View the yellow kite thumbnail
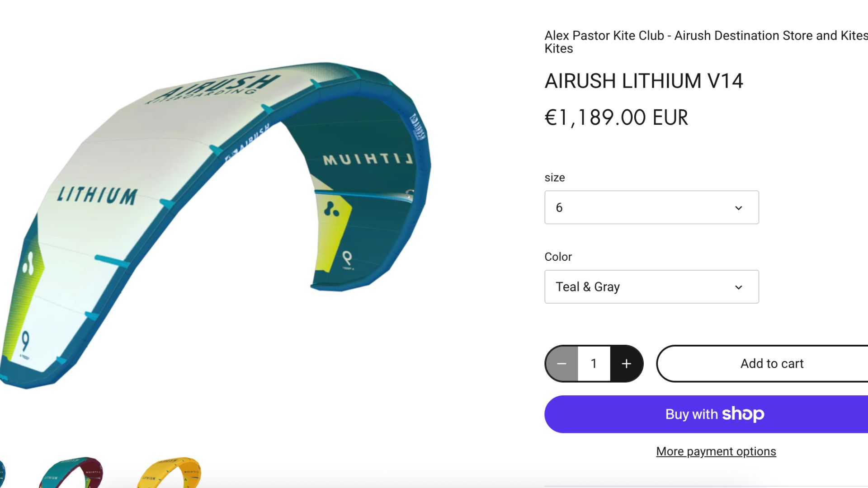This screenshot has height=488, width=868. (x=169, y=472)
